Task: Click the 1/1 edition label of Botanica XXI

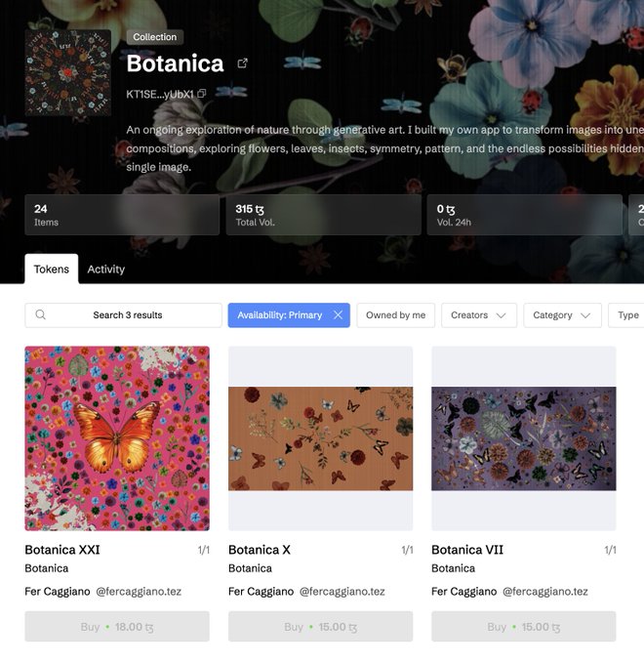Action: click(204, 550)
